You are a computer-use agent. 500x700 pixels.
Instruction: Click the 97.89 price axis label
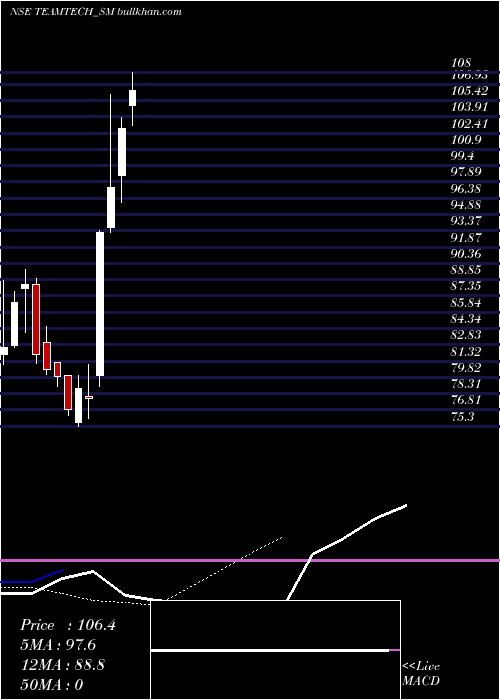point(466,172)
